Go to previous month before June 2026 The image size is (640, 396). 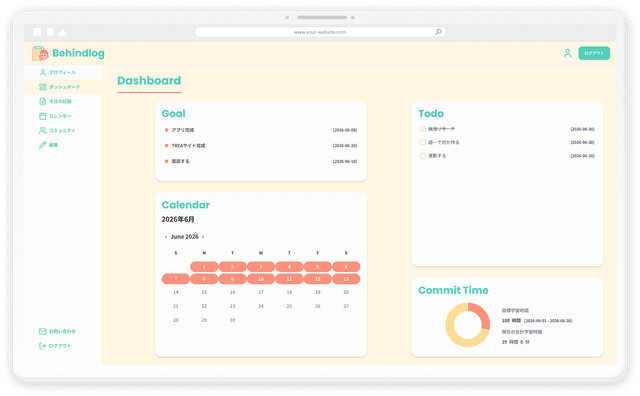pyautogui.click(x=166, y=237)
